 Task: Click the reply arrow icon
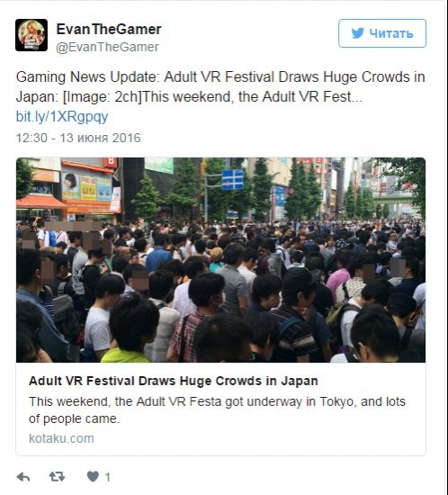click(x=23, y=477)
